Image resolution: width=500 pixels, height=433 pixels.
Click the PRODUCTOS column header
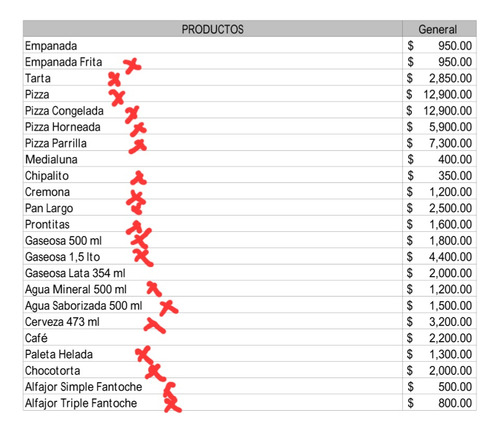tap(213, 29)
